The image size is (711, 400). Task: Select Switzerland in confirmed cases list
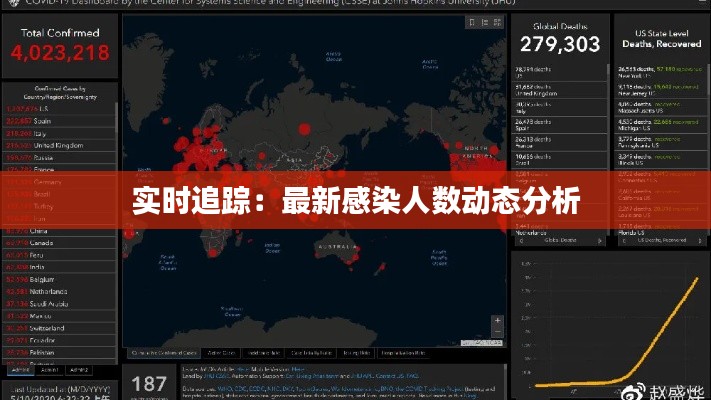tap(59, 328)
